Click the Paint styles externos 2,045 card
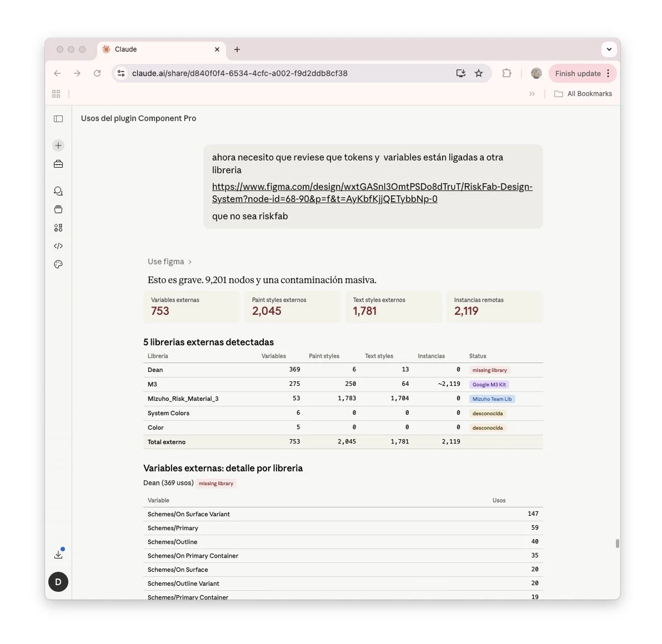 (292, 307)
